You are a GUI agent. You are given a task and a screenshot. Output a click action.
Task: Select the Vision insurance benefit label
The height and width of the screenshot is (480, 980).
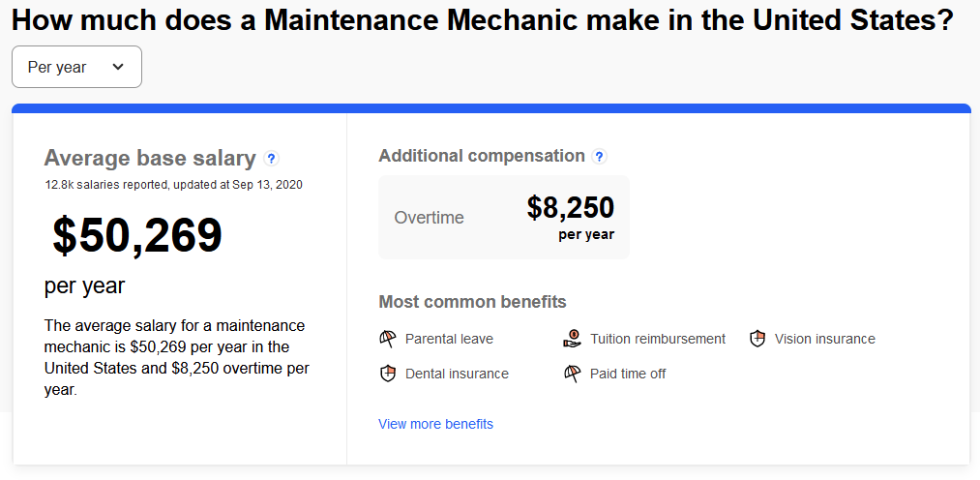click(x=824, y=339)
